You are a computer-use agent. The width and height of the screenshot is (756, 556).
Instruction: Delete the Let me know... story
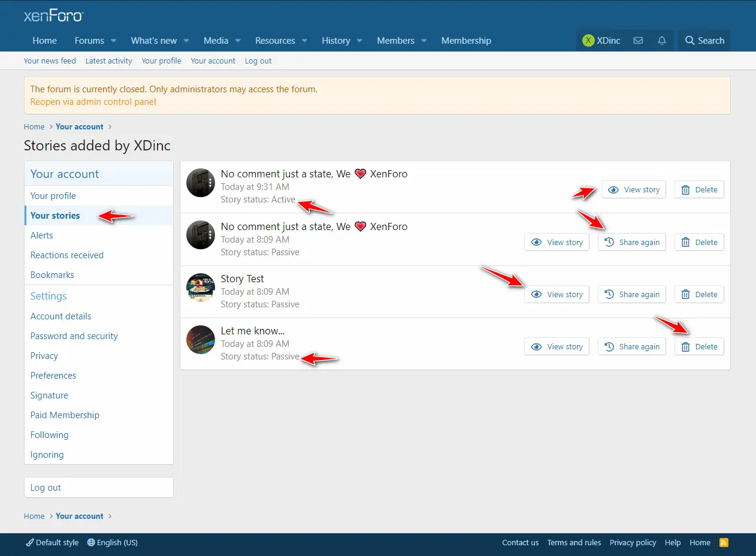[x=699, y=347]
